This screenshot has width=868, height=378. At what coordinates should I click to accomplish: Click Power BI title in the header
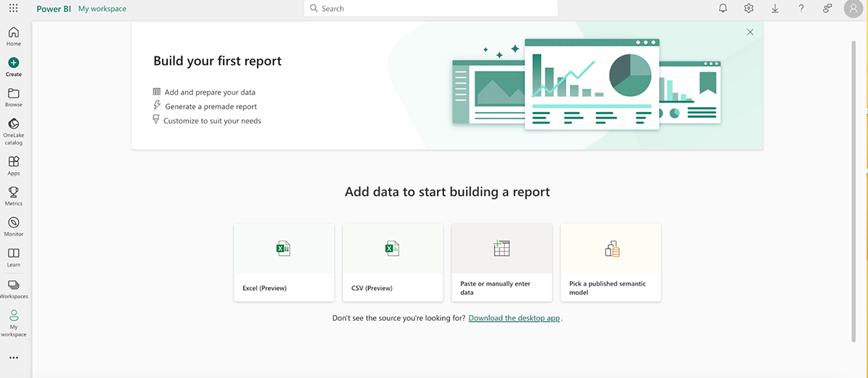click(x=53, y=9)
